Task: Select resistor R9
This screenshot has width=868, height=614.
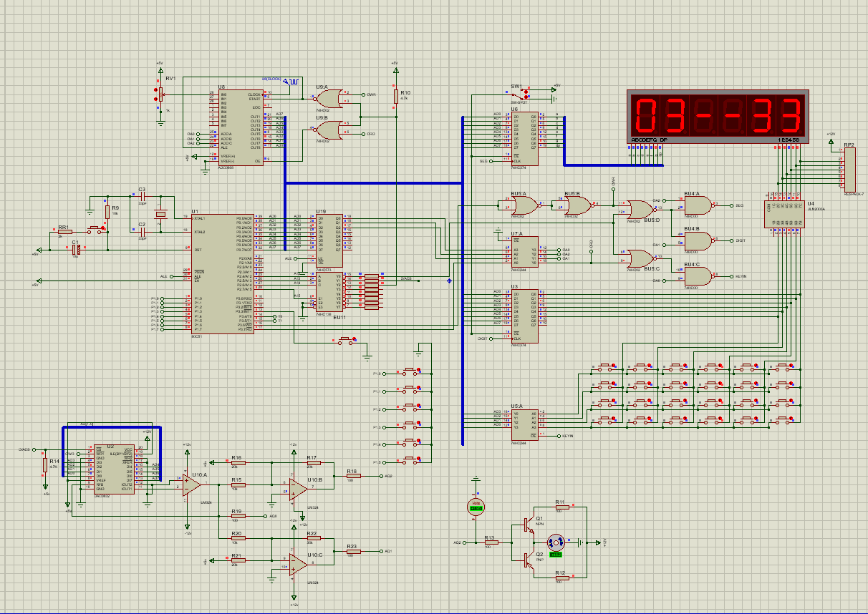Action: (107, 213)
